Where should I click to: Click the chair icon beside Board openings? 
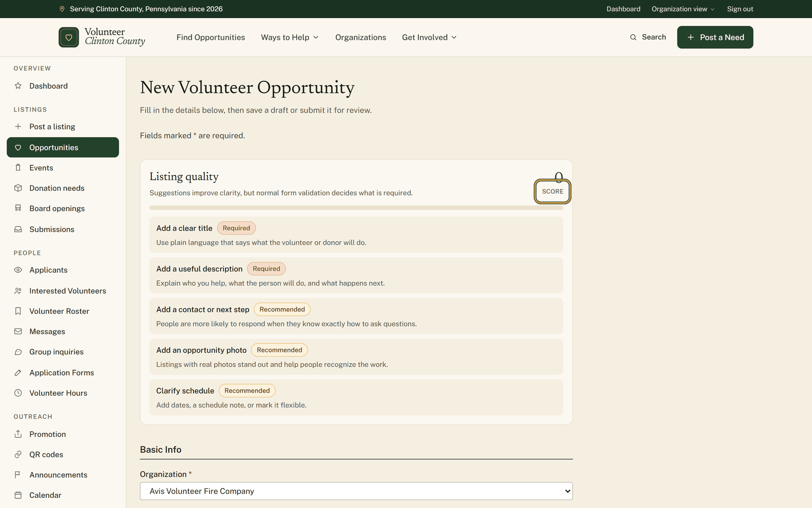(x=18, y=208)
